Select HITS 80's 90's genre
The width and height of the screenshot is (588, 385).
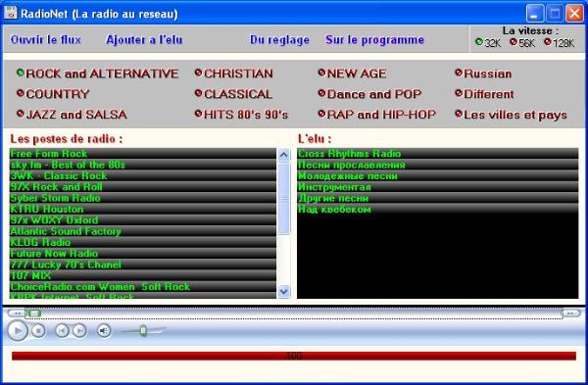tap(241, 114)
